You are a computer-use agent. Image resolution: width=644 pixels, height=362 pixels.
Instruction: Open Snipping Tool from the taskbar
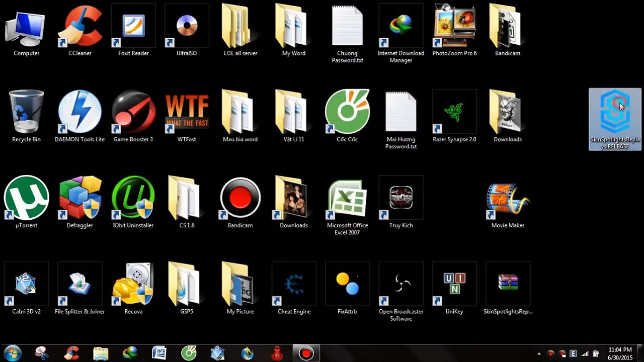(x=42, y=353)
